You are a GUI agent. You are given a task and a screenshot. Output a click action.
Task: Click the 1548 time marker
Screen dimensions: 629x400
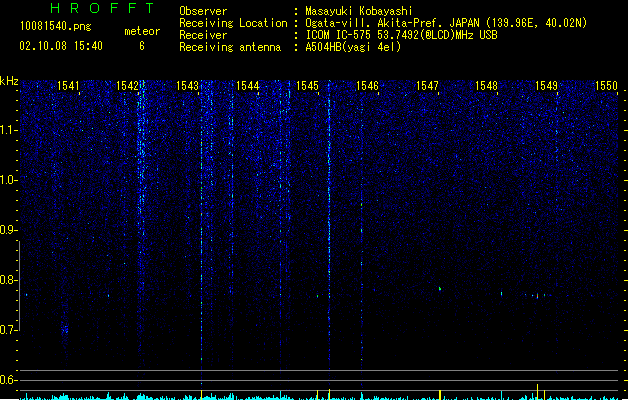pos(486,86)
